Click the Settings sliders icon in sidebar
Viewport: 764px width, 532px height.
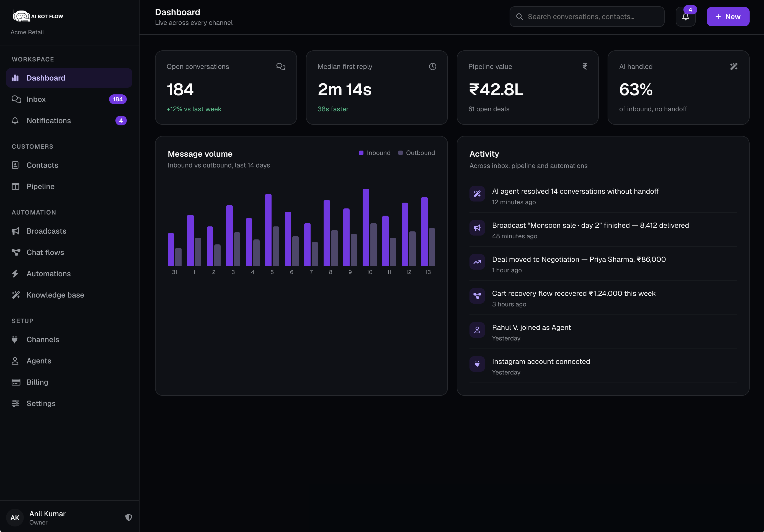(x=15, y=403)
